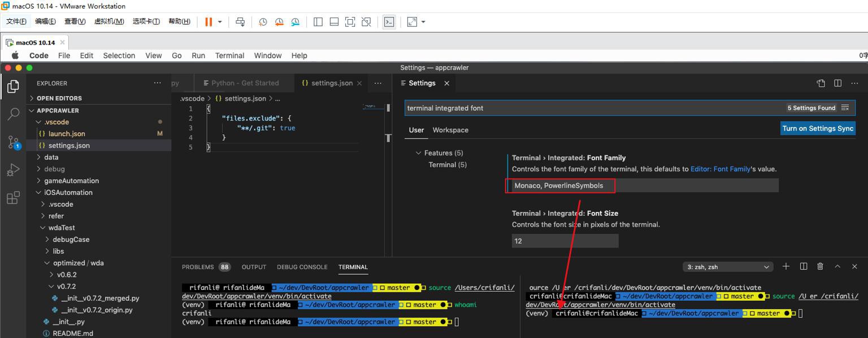Click the Open Settings (JSON) icon

[x=821, y=83]
